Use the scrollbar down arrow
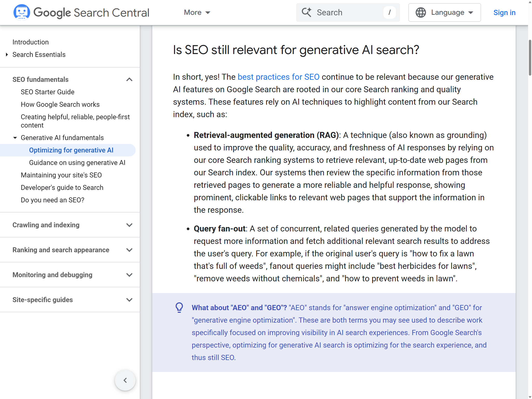This screenshot has width=532, height=399. tap(530, 397)
